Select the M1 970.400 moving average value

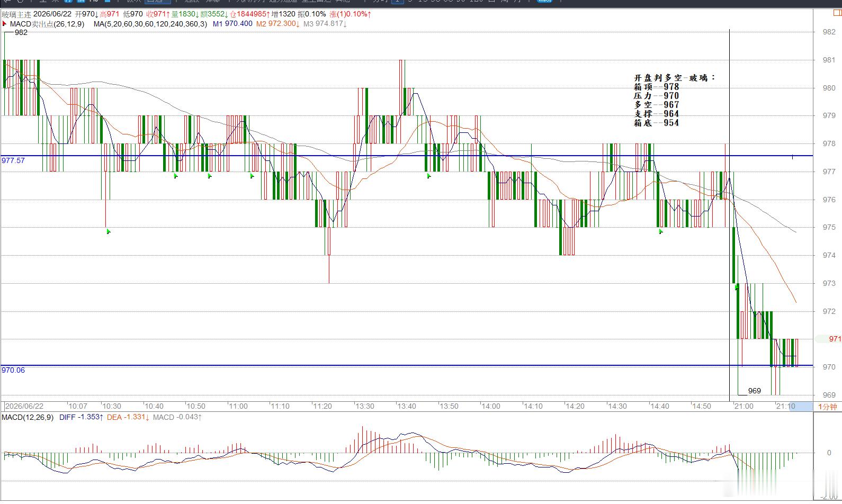click(x=232, y=24)
